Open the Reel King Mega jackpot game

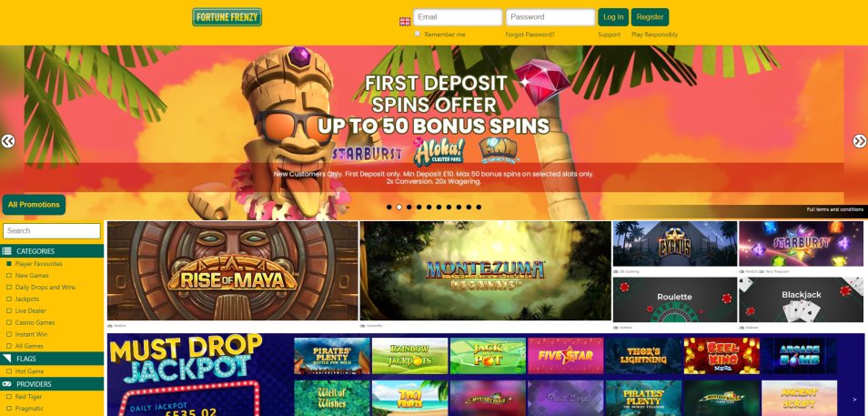pos(722,356)
